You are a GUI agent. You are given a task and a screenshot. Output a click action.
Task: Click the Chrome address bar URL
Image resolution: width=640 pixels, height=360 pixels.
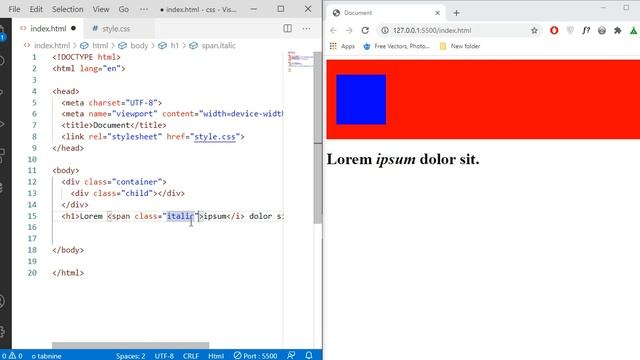pos(432,30)
